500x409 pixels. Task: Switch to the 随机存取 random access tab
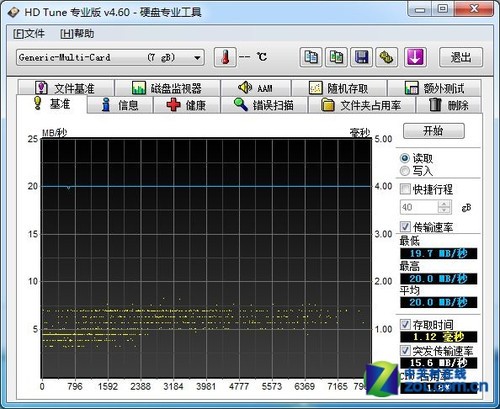click(x=339, y=88)
